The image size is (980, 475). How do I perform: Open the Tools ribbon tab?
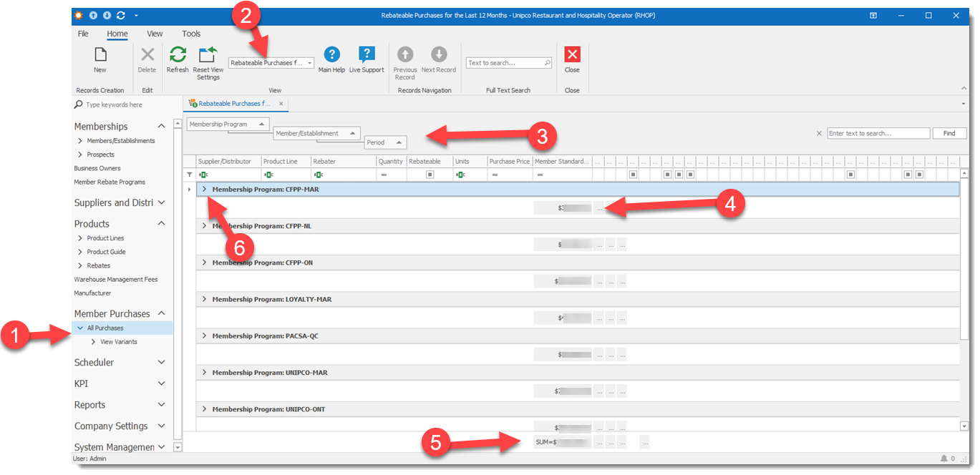[191, 34]
